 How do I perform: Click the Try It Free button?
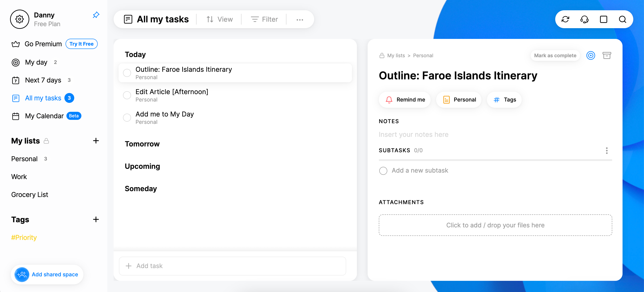[x=81, y=44]
